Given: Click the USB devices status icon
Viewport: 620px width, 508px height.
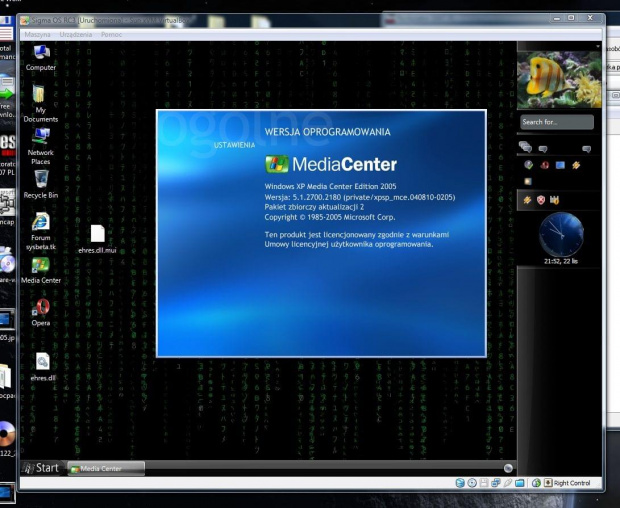Looking at the screenshot, I should [x=508, y=483].
